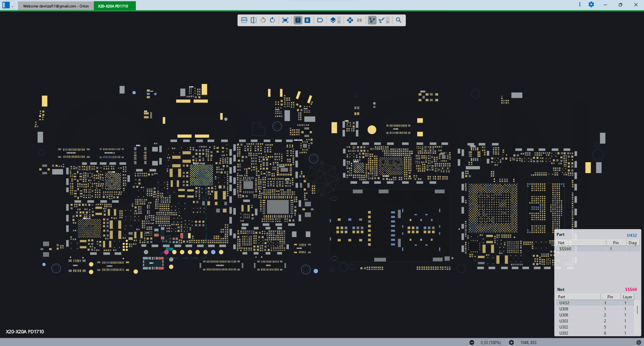Switch to Welcome Orion tab
The height and width of the screenshot is (346, 644).
[56, 6]
